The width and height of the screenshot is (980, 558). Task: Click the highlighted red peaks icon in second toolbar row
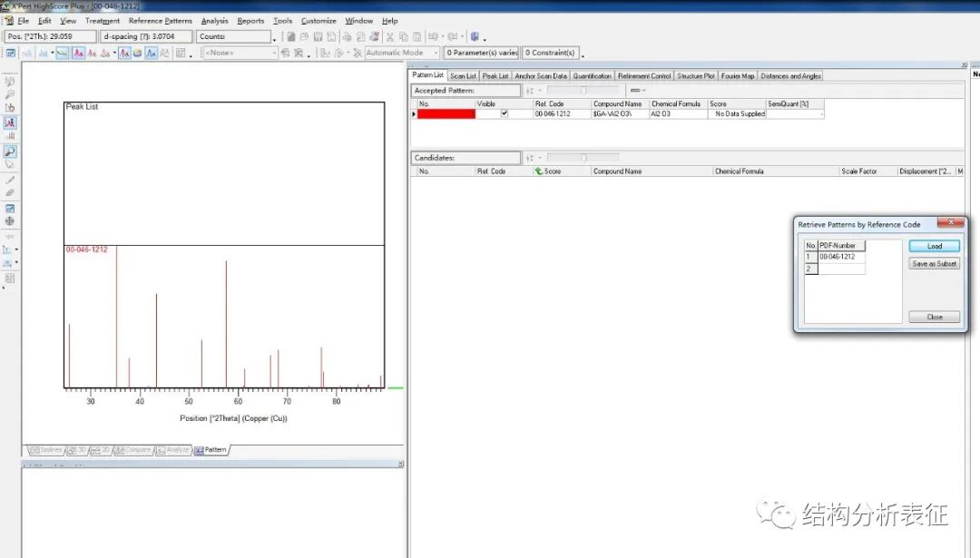[x=78, y=54]
